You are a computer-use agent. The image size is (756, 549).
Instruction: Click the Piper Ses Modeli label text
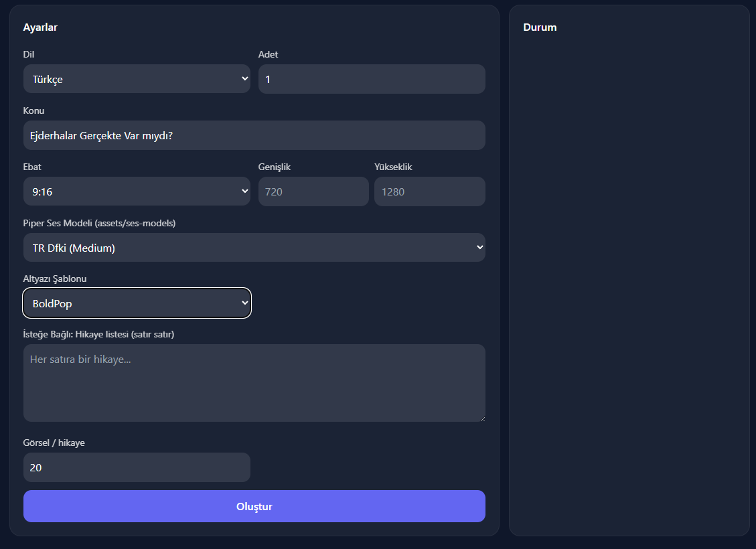[x=99, y=223]
